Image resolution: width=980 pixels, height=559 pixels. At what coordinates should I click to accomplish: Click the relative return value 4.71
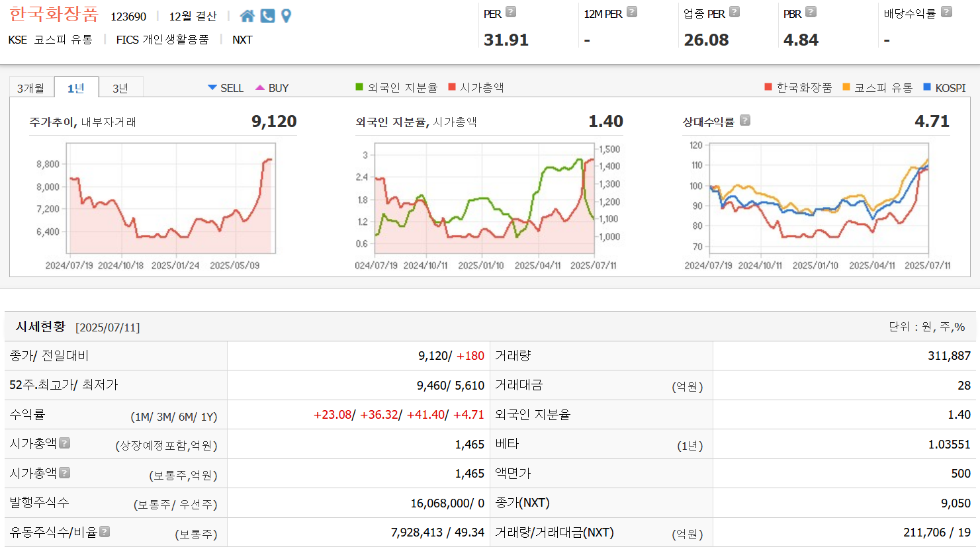tap(932, 121)
